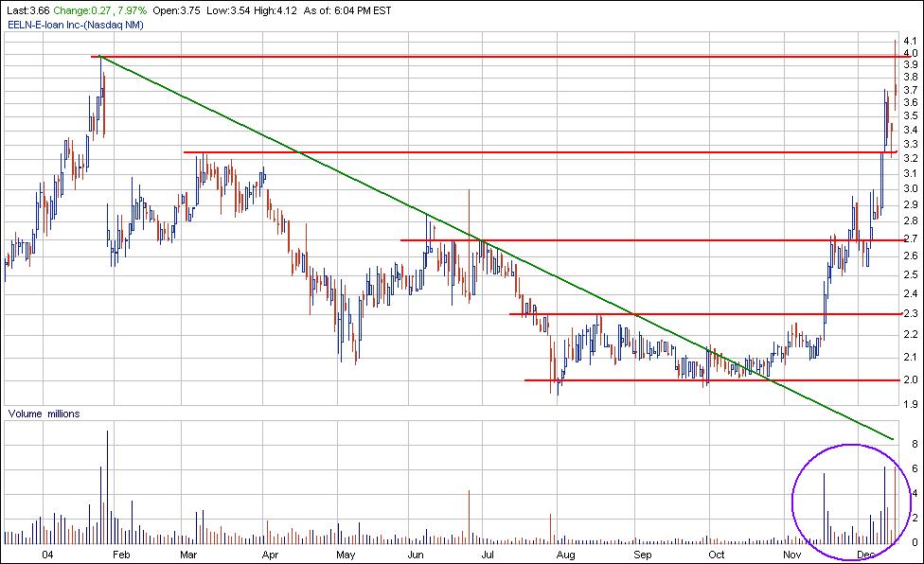924x564 pixels.
Task: Click the 8 volume axis label
Action: pos(915,444)
